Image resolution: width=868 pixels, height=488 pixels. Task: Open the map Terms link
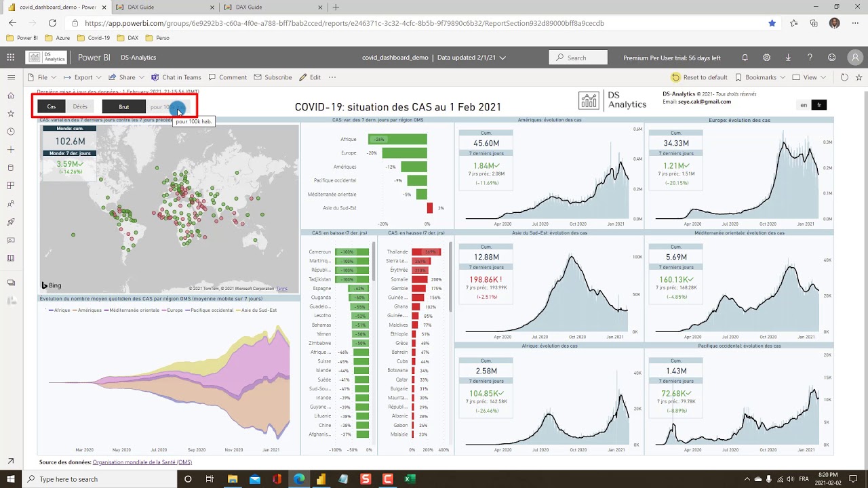coord(281,289)
